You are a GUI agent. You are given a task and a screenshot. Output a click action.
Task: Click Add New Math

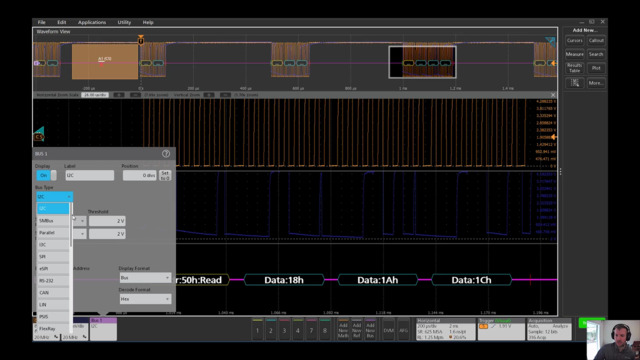[x=343, y=330]
